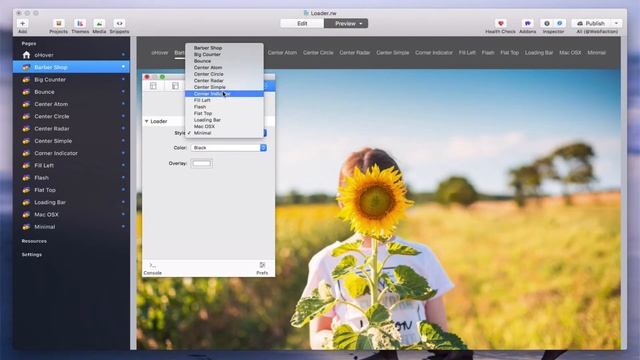Open the Color dropdown showing Black
Viewport: 640px width, 360px height.
(229, 148)
